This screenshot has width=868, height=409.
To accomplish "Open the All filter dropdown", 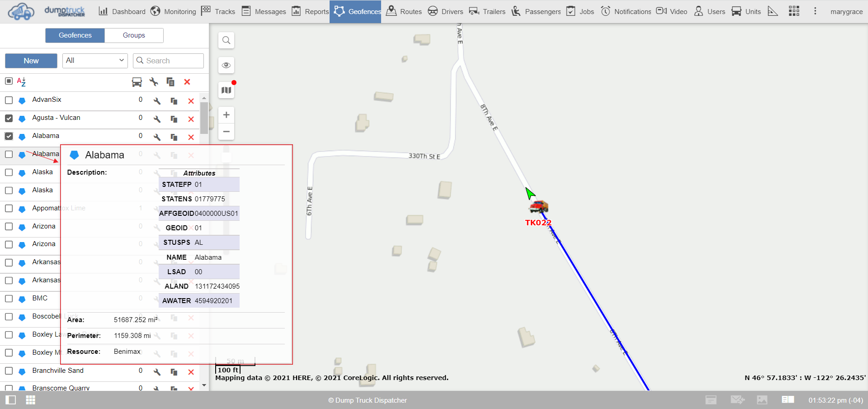I will 95,61.
